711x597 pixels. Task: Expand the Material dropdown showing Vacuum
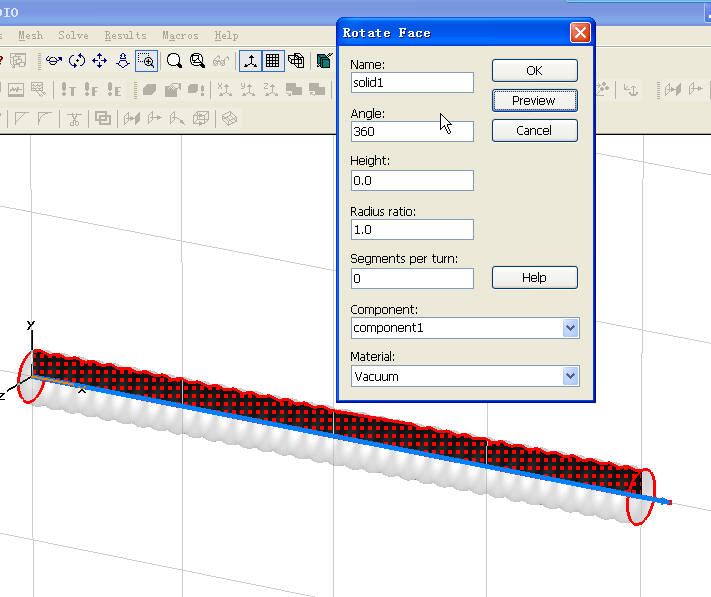(x=570, y=377)
